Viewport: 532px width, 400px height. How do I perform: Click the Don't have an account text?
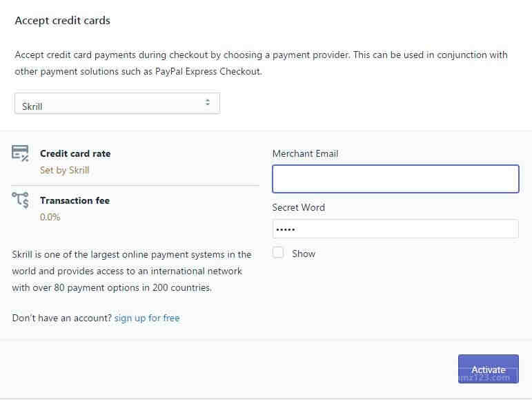click(61, 318)
